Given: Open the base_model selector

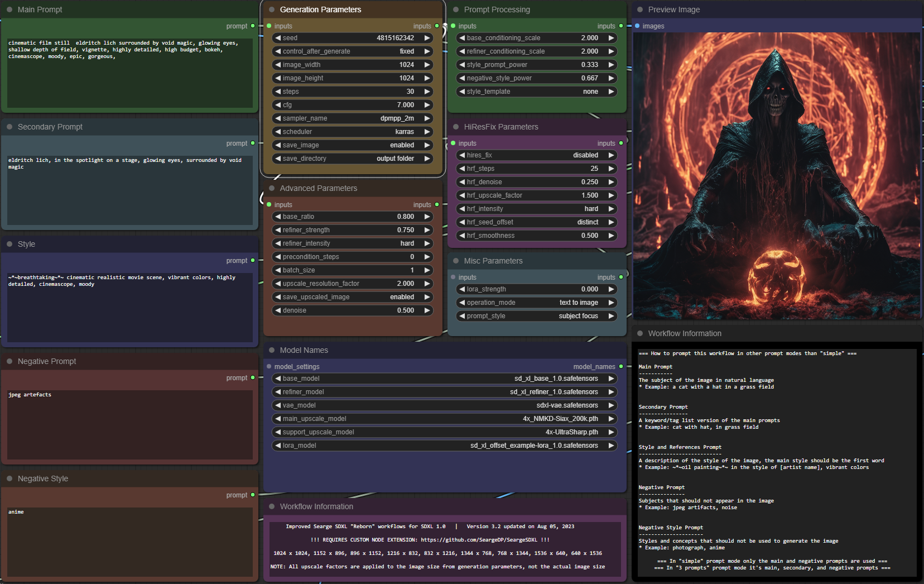Looking at the screenshot, I should [x=445, y=379].
